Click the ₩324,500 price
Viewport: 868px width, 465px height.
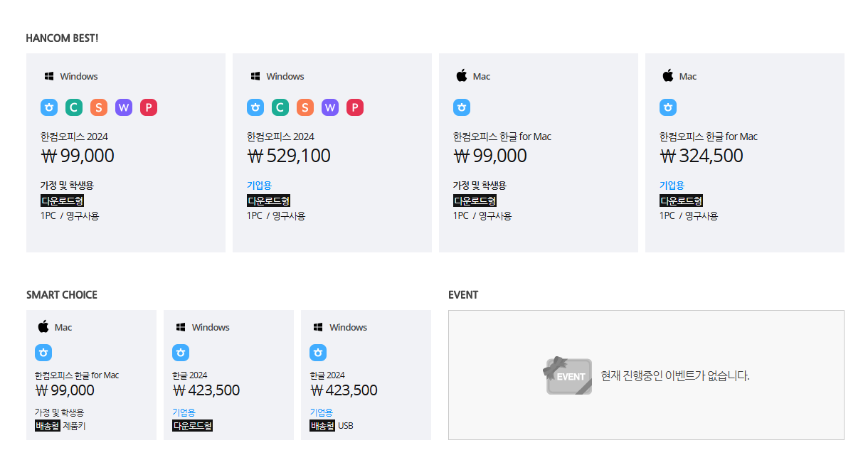tap(702, 156)
